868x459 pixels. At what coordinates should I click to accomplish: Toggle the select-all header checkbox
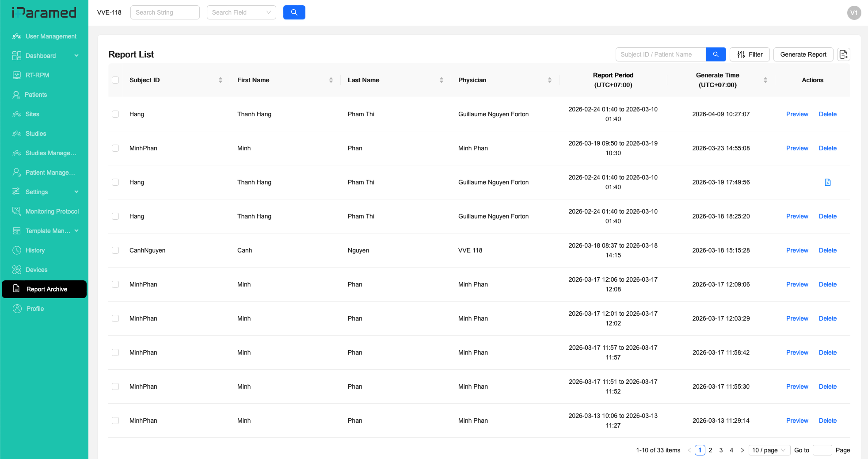tap(115, 80)
